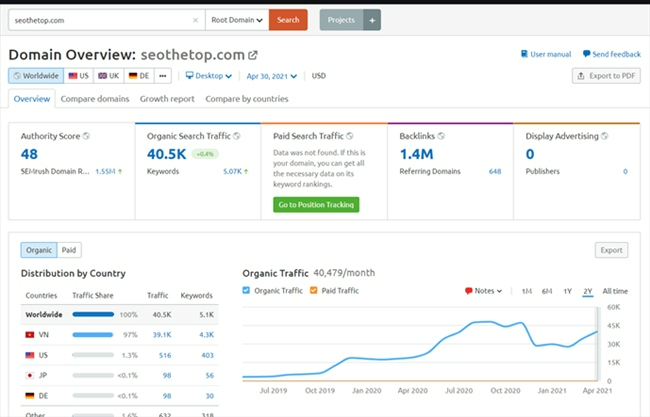Set chart range to 1Y
The width and height of the screenshot is (650, 417).
pos(568,291)
